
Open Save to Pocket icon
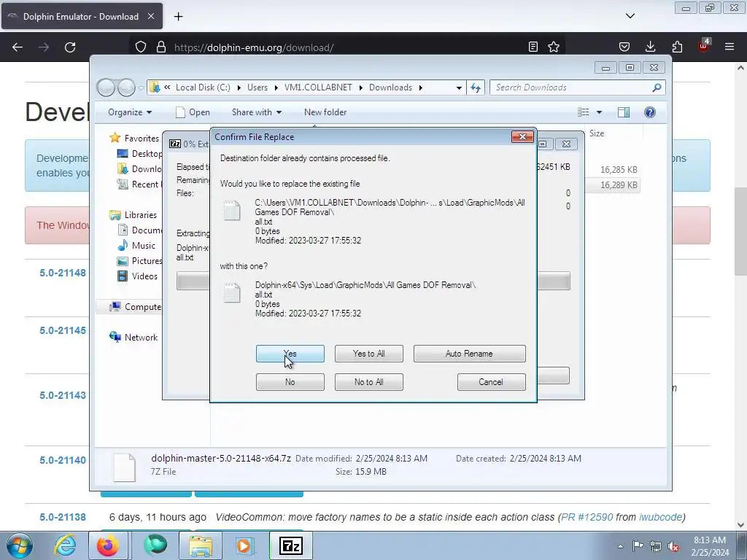(624, 47)
